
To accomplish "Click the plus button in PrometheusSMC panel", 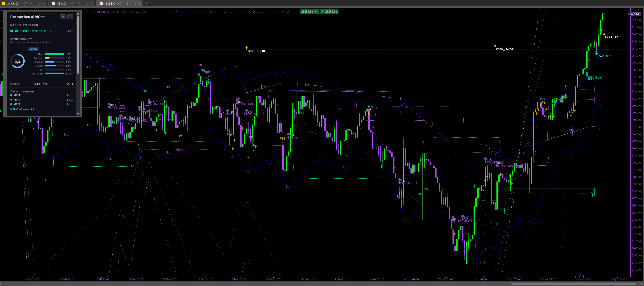I will pos(63,17).
